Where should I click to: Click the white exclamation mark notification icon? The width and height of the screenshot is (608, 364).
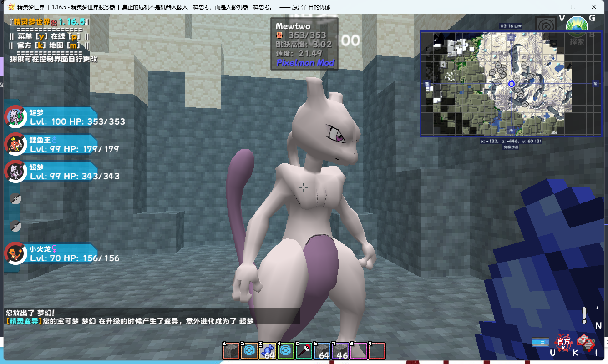[x=584, y=315]
